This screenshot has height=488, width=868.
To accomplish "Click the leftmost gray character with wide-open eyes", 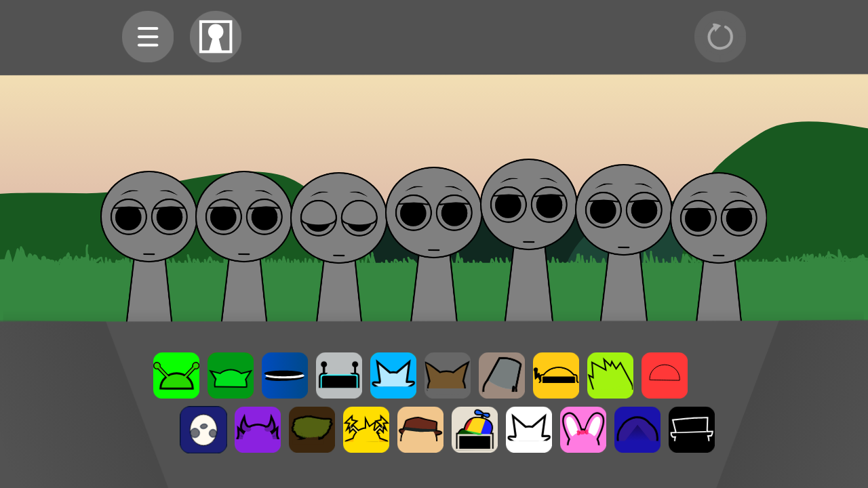I will [149, 246].
